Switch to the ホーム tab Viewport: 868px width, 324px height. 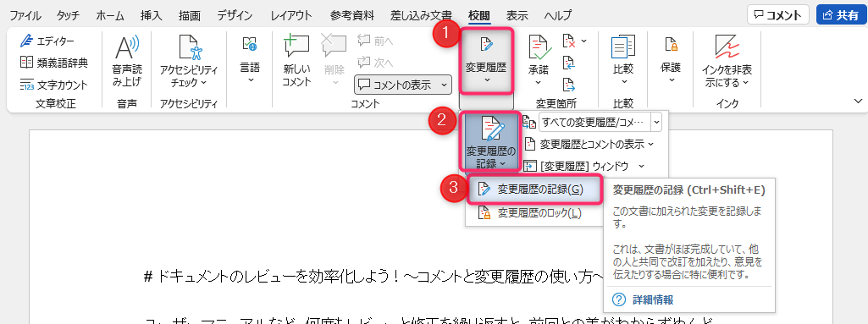[109, 15]
